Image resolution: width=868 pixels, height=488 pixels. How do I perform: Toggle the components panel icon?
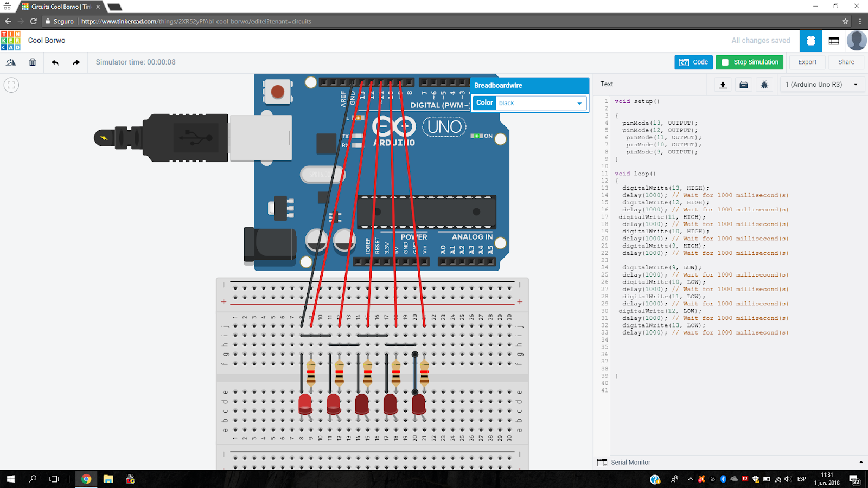tap(810, 41)
